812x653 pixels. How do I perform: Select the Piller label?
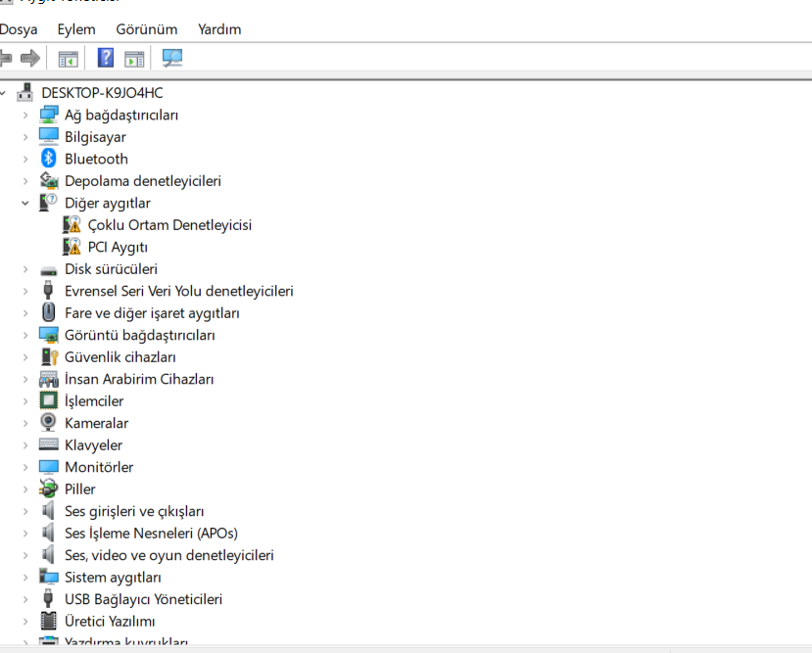79,489
